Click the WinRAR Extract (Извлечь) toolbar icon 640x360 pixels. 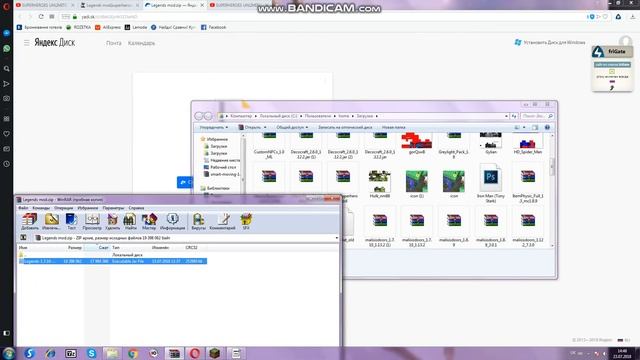tap(51, 222)
